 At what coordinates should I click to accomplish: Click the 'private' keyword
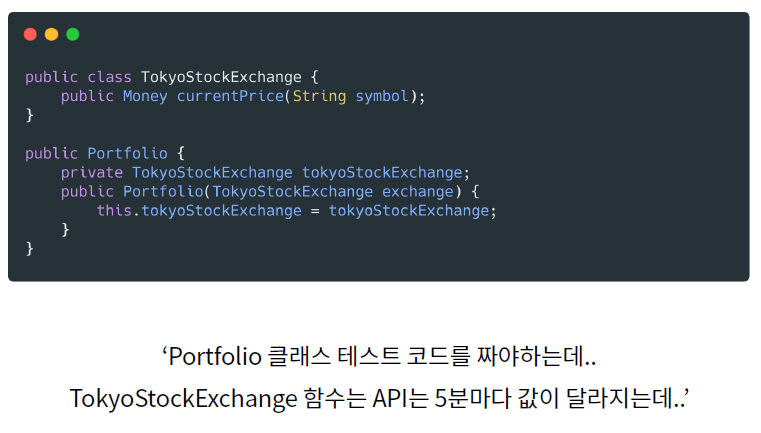pyautogui.click(x=92, y=172)
